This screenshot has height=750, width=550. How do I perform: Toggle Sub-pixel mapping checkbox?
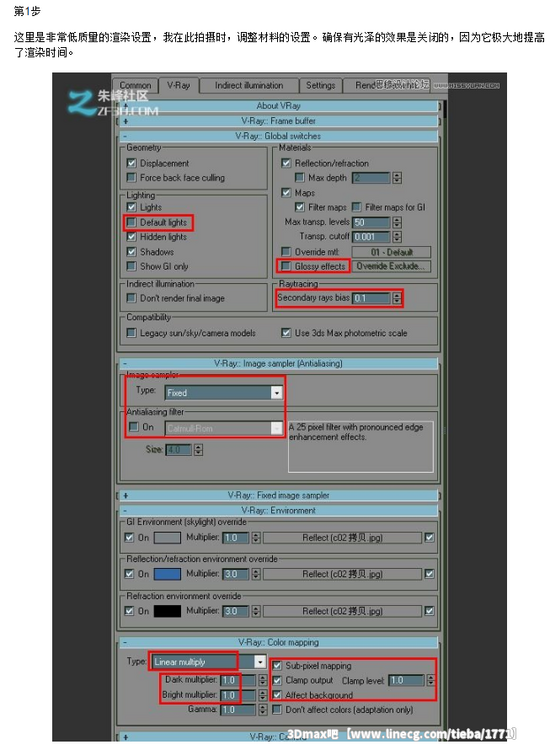[x=277, y=665]
